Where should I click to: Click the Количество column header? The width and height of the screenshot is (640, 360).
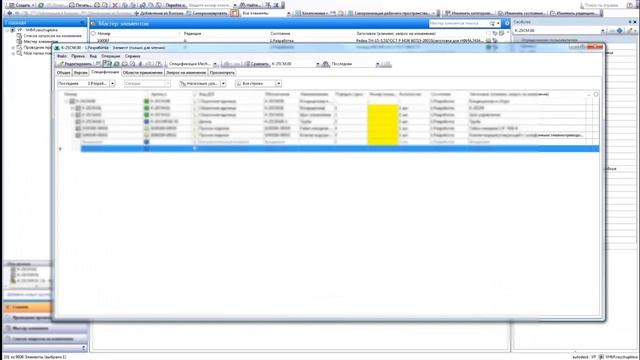[x=410, y=94]
